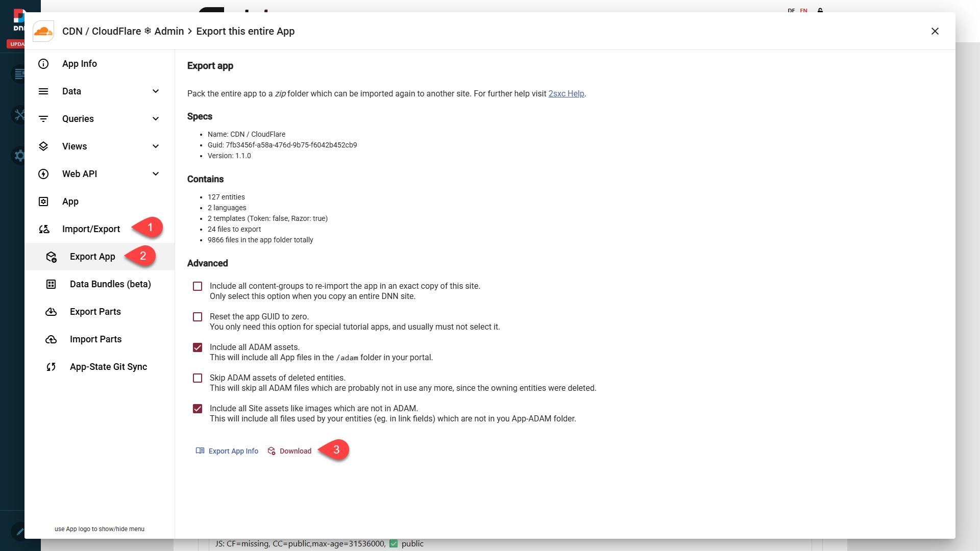Click the Export Parts cloud icon
This screenshot has width=980, height=551.
[x=51, y=312]
